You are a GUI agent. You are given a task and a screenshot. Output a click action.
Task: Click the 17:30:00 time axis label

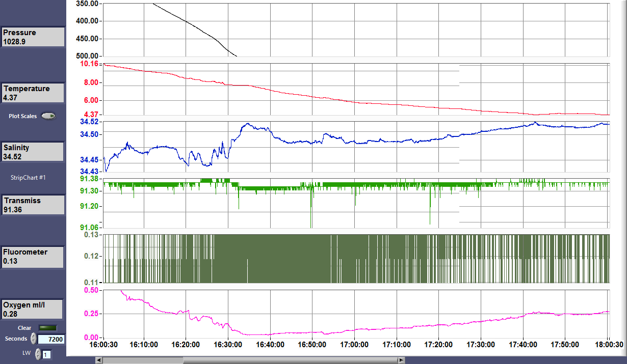[481, 345]
